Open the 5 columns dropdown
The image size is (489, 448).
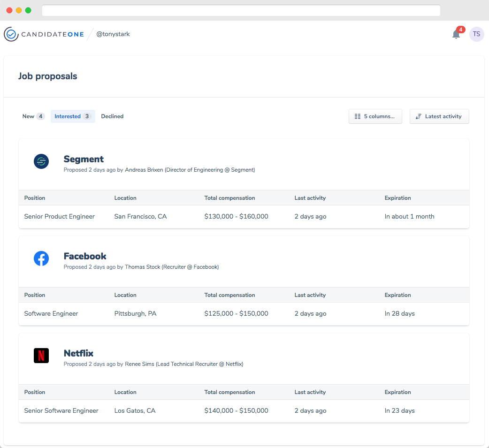(375, 116)
